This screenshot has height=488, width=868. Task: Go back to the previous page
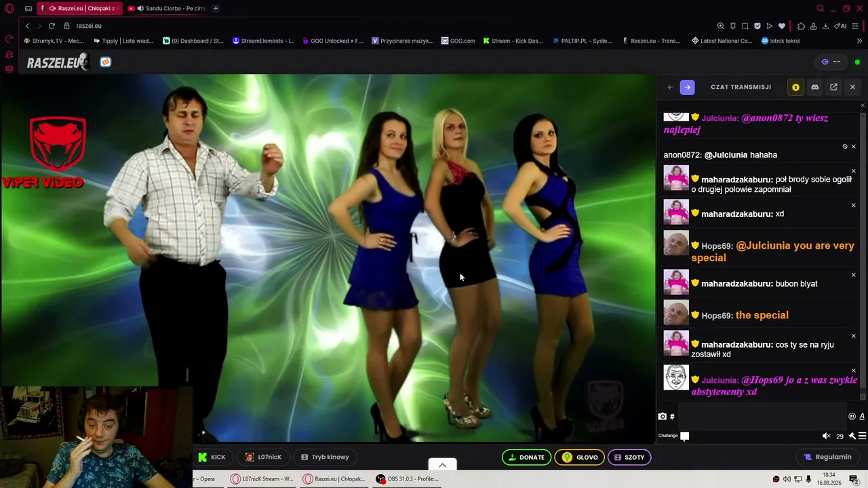[x=27, y=26]
